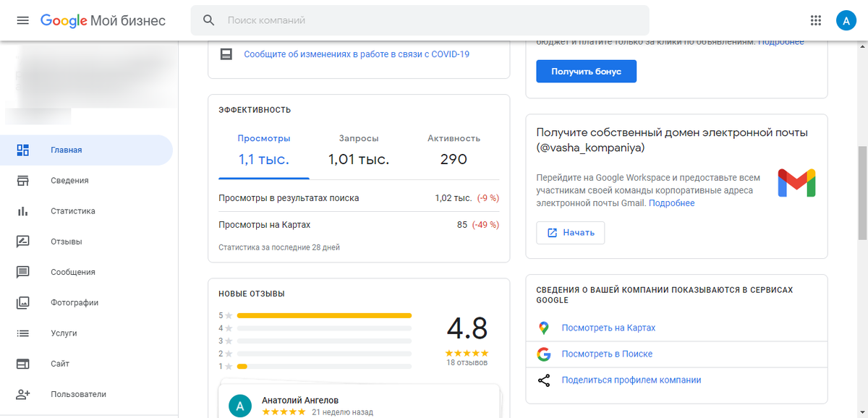
Task: Focus the Поиск компаний search field
Action: point(420,20)
